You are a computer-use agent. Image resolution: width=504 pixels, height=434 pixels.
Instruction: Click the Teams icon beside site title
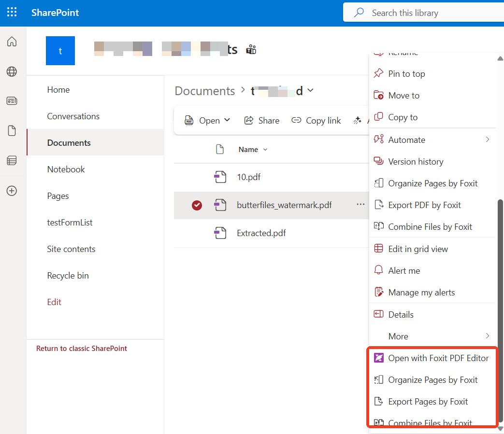251,50
